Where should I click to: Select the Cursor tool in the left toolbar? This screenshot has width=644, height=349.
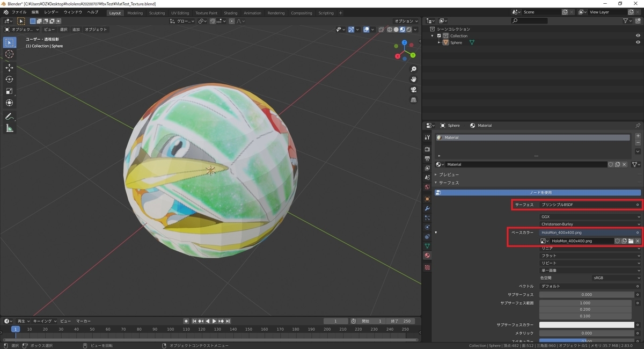(x=9, y=54)
